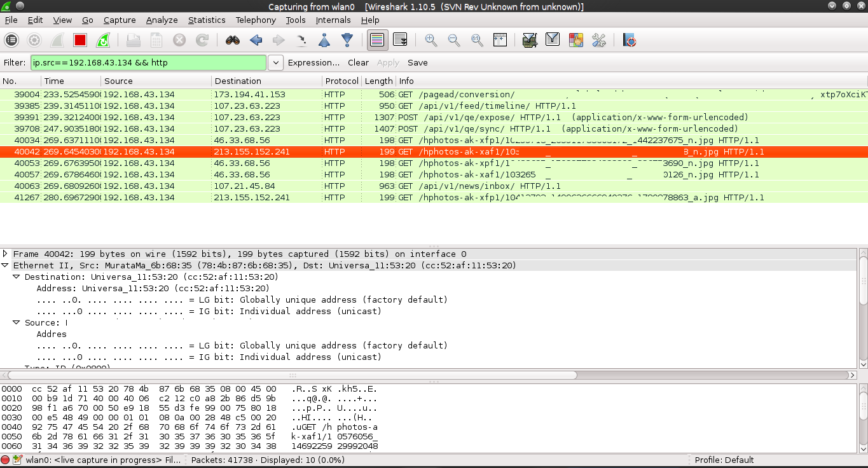This screenshot has width=868, height=468.
Task: Select packet 39385 GET /api/v1/feed/timeline/
Action: (x=434, y=106)
